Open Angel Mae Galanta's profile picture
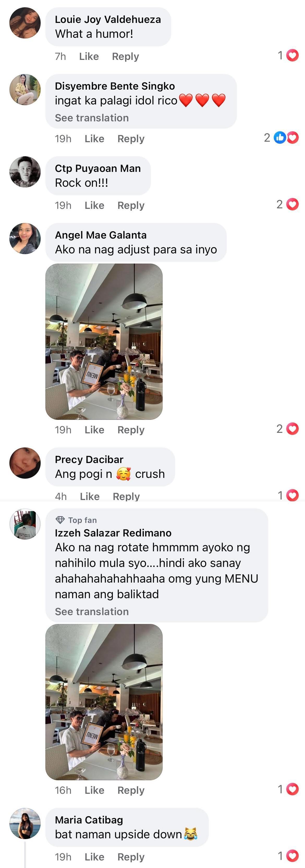The image size is (305, 868). point(25,239)
